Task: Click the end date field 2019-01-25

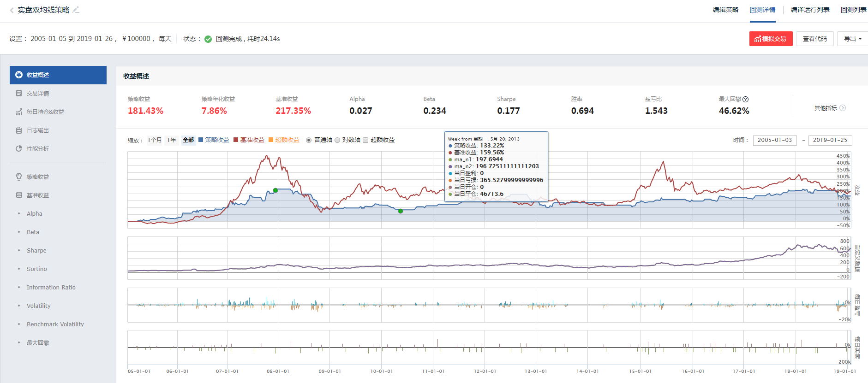Action: click(x=830, y=140)
